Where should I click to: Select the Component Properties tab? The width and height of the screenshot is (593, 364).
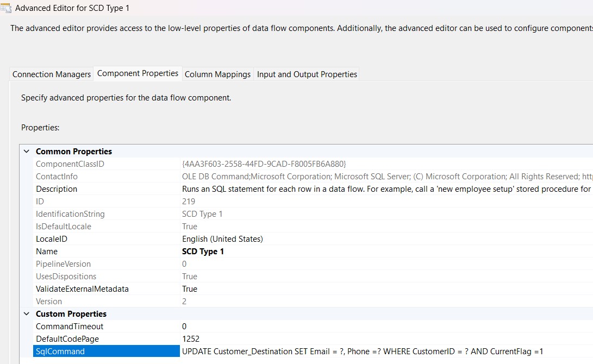click(x=138, y=73)
